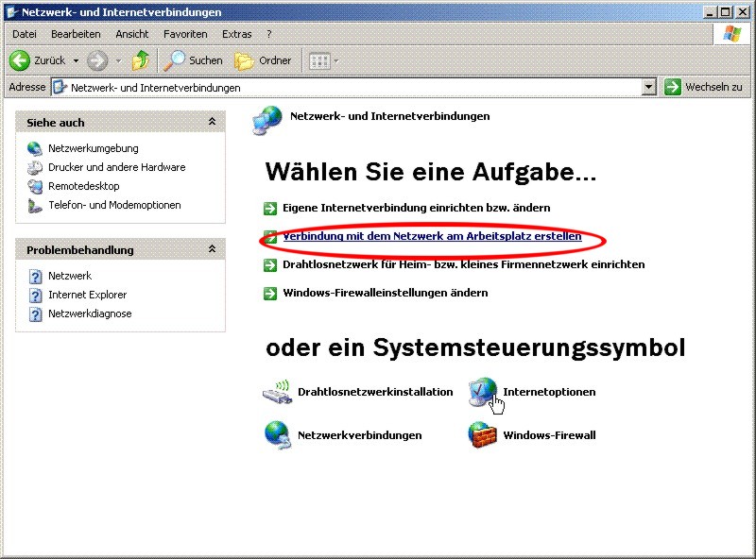Screen dimensions: 756x559
Task: Open the Datei menu
Action: click(25, 34)
